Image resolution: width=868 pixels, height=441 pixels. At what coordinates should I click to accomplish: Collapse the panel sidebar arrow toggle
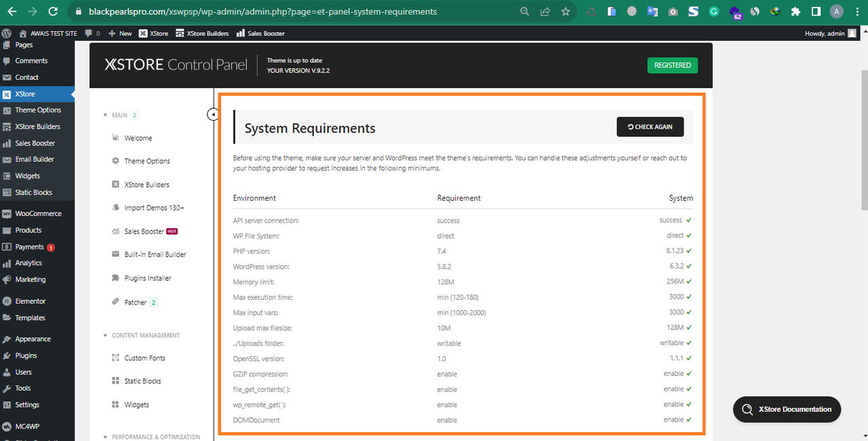coord(212,115)
